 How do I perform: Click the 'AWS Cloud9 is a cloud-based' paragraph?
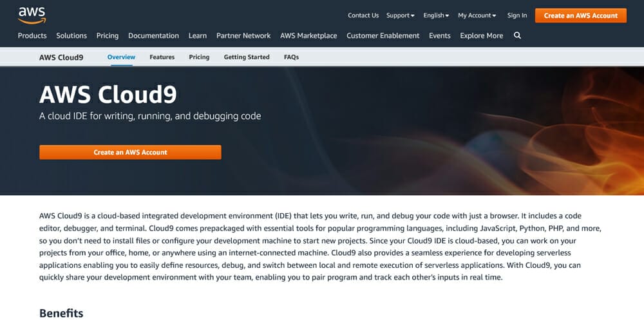(321, 247)
